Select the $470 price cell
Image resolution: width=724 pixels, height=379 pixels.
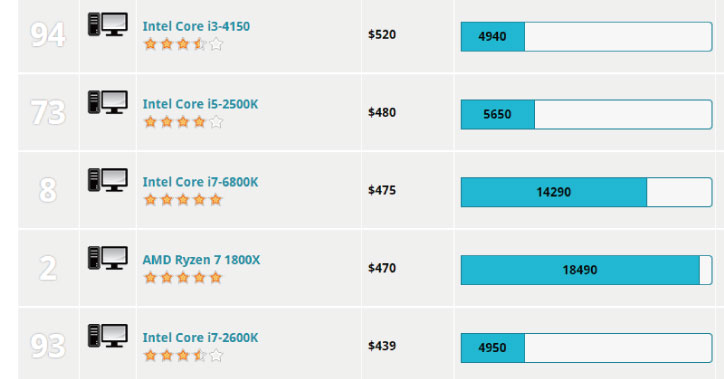point(382,268)
